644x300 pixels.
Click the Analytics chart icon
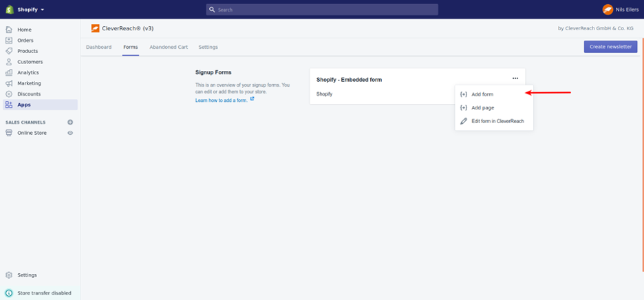tap(9, 72)
